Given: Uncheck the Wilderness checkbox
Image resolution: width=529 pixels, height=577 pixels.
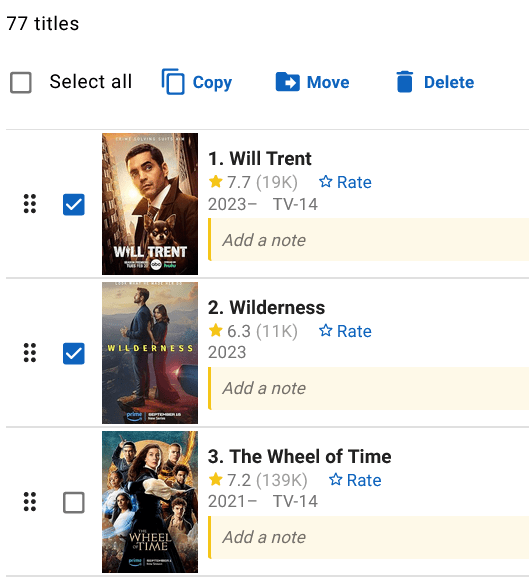Looking at the screenshot, I should point(74,353).
